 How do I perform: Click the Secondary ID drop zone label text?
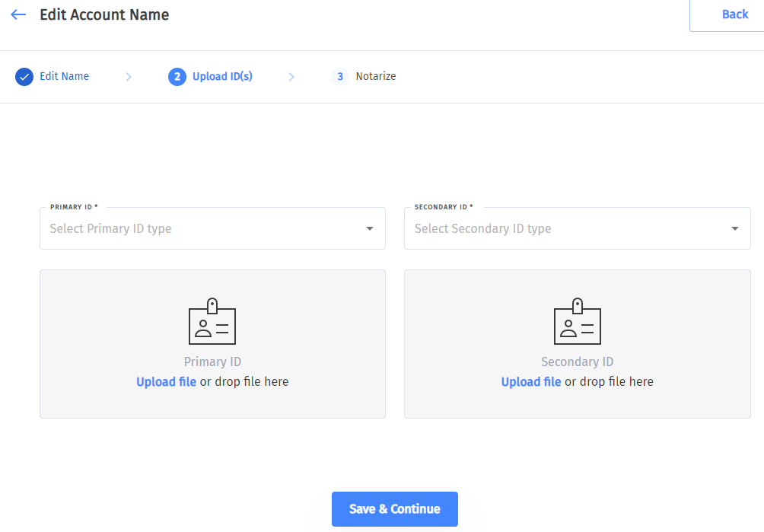(577, 362)
